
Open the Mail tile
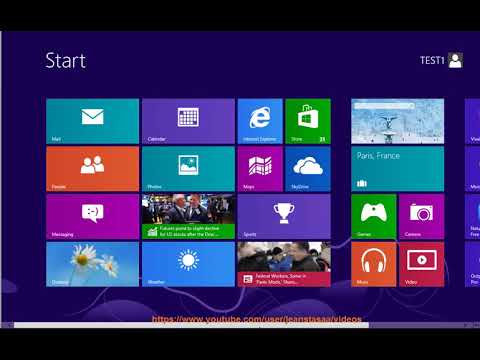tap(92, 121)
